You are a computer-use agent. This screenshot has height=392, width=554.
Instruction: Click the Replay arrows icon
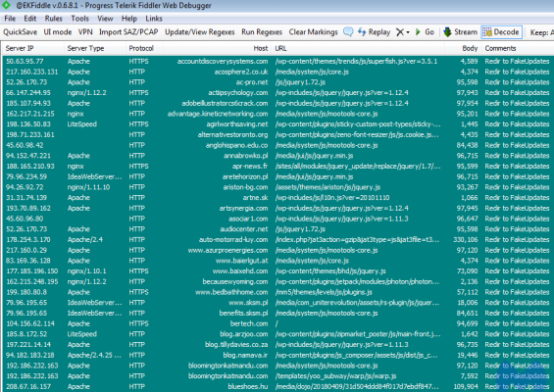362,32
